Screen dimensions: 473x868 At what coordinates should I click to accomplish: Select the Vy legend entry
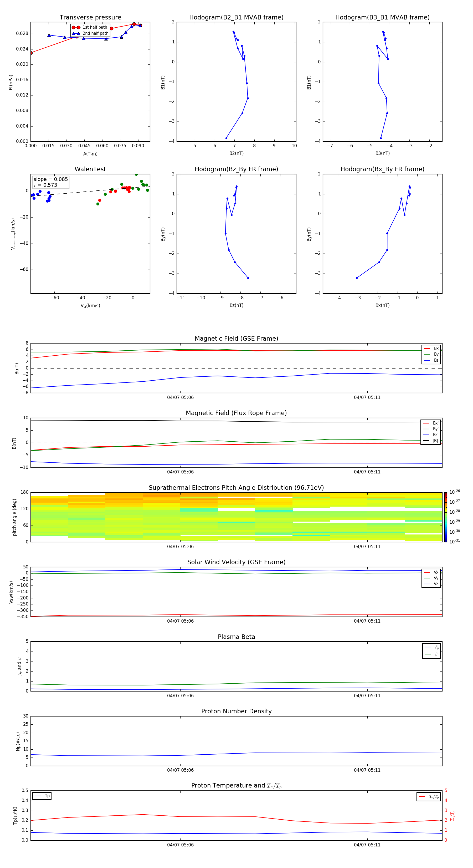[431, 578]
